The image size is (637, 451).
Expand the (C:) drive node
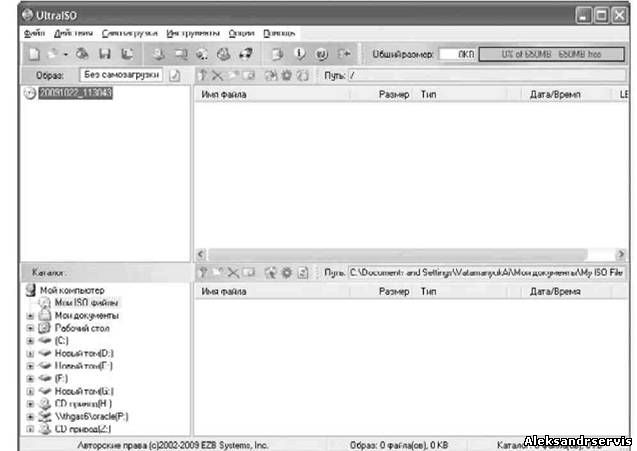pyautogui.click(x=30, y=341)
